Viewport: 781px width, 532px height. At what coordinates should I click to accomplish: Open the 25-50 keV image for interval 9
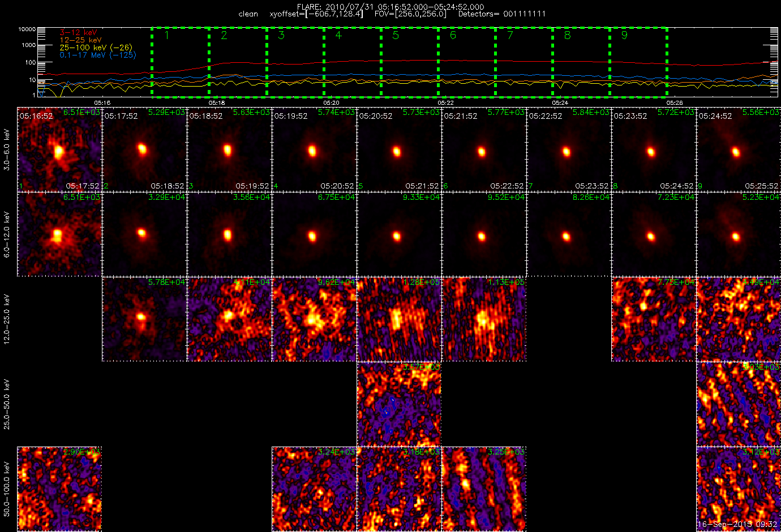tap(739, 404)
